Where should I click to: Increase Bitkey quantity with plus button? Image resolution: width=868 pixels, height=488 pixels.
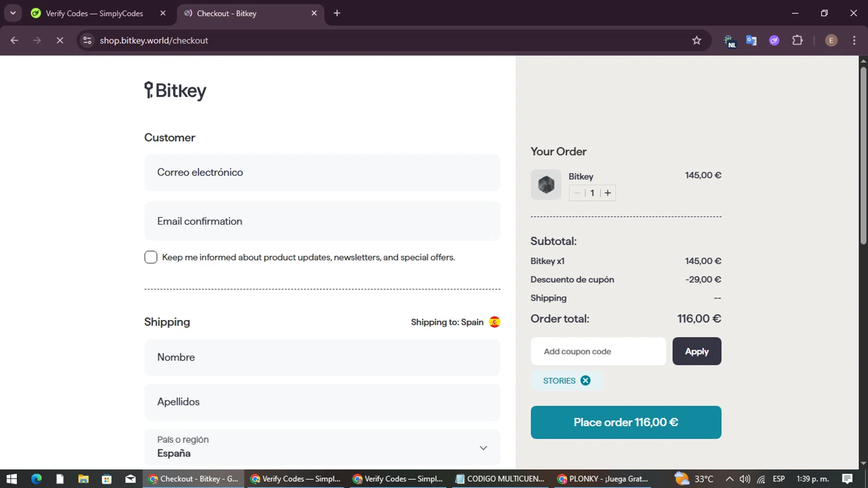pyautogui.click(x=608, y=193)
